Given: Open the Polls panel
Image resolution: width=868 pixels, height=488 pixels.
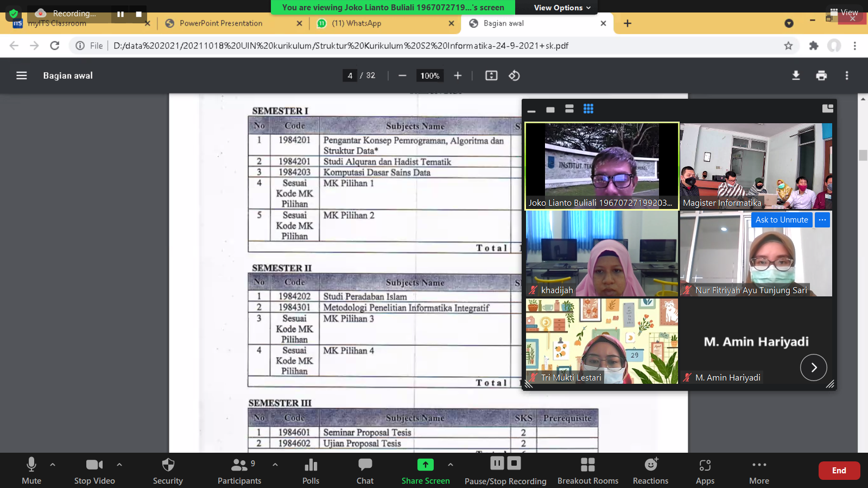Looking at the screenshot, I should (311, 471).
